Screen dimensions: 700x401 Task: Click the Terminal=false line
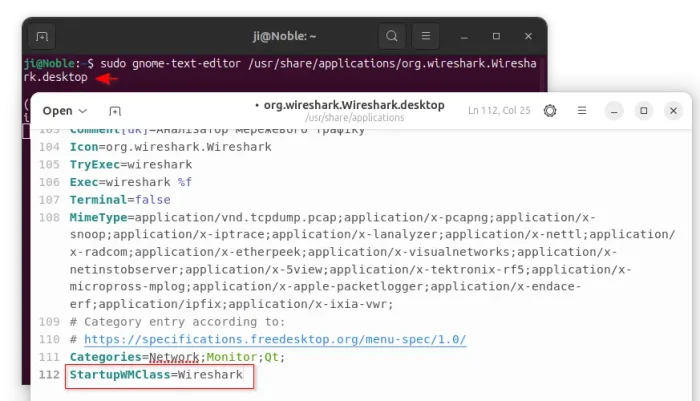(120, 200)
